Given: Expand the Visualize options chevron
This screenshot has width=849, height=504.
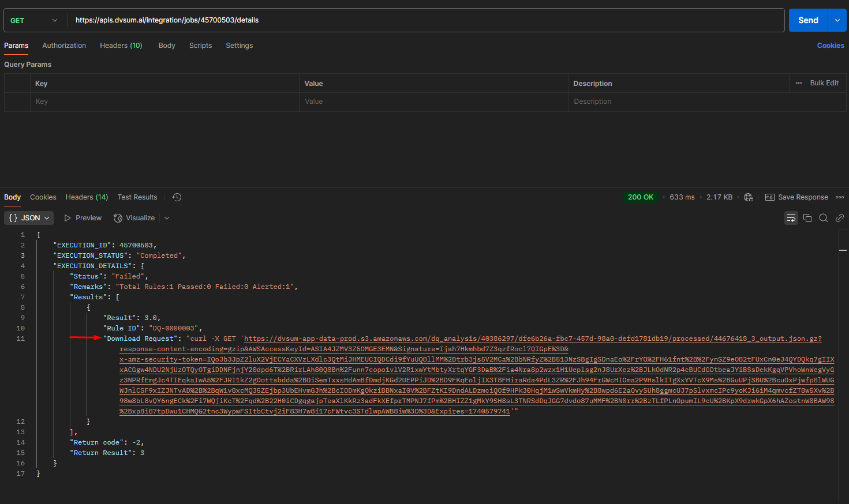Looking at the screenshot, I should (x=167, y=218).
